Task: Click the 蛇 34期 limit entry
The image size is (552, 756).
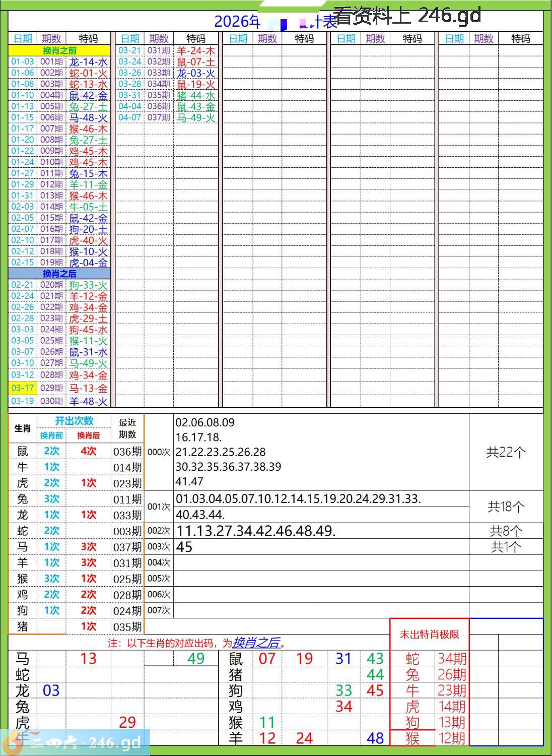Action: (429, 658)
